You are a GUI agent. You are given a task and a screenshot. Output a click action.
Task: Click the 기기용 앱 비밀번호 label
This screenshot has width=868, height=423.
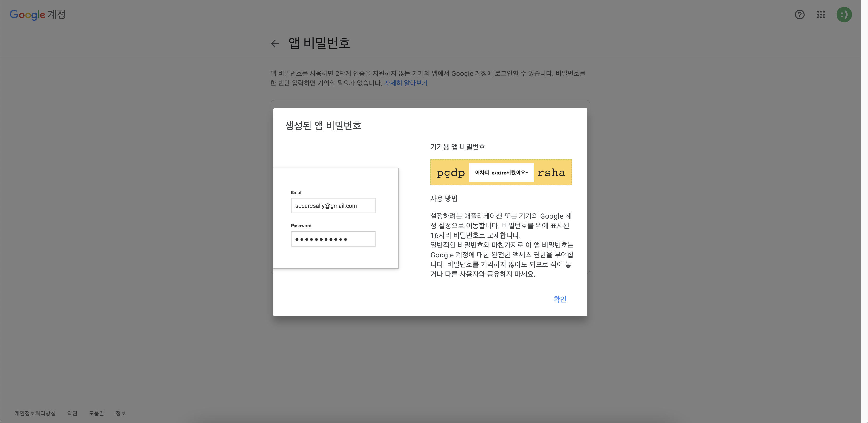click(457, 146)
